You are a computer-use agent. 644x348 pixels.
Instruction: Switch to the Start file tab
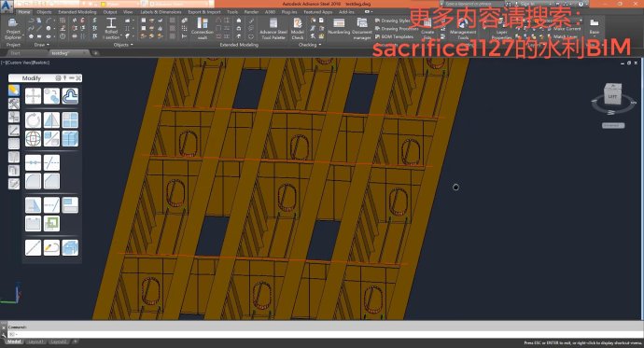[x=15, y=53]
